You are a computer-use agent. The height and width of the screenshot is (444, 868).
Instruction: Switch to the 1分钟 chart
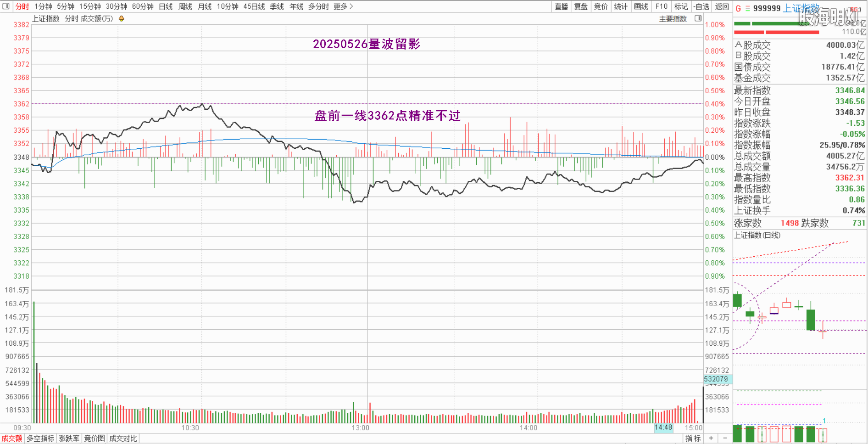[43, 6]
